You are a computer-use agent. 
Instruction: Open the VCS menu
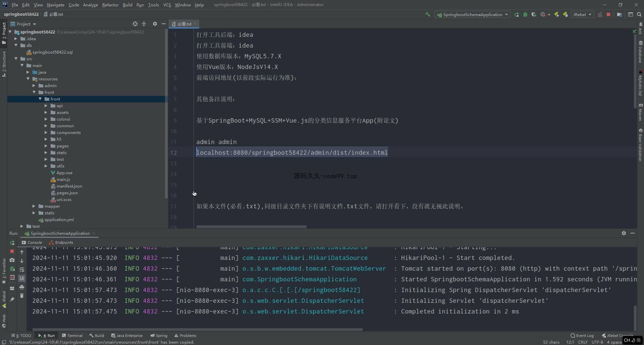pos(167,5)
